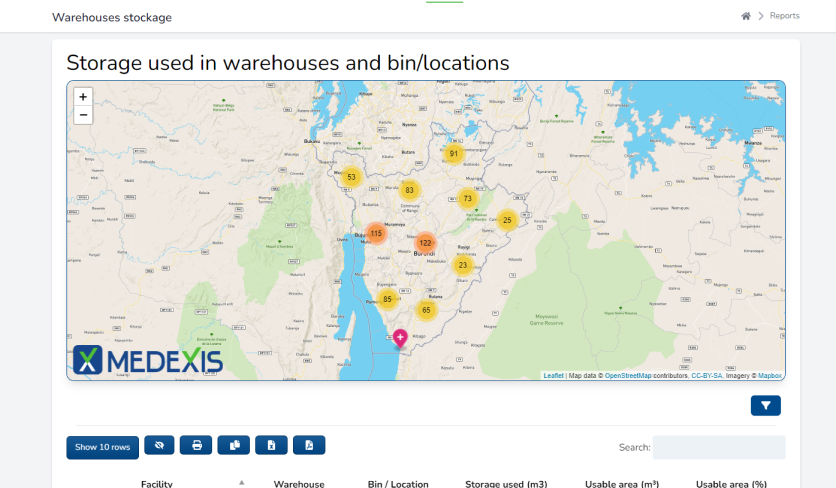Export table using the PDF file icon
Image resolution: width=836 pixels, height=488 pixels.
pyautogui.click(x=309, y=446)
